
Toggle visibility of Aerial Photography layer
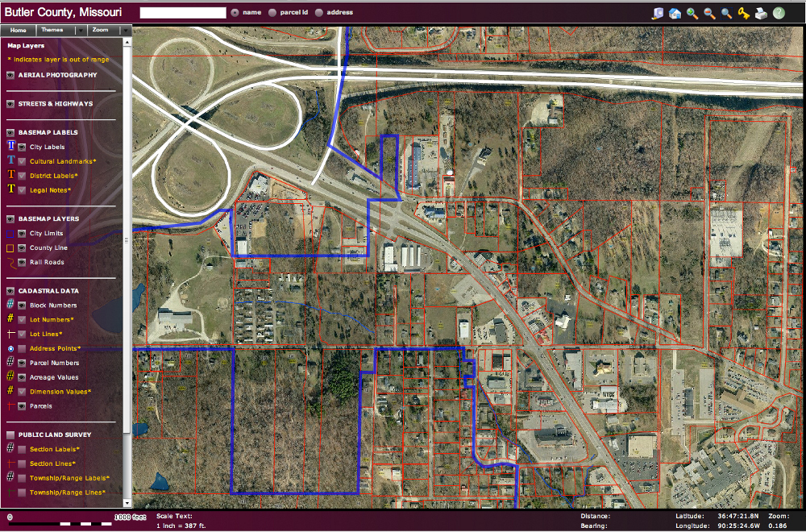coord(10,75)
